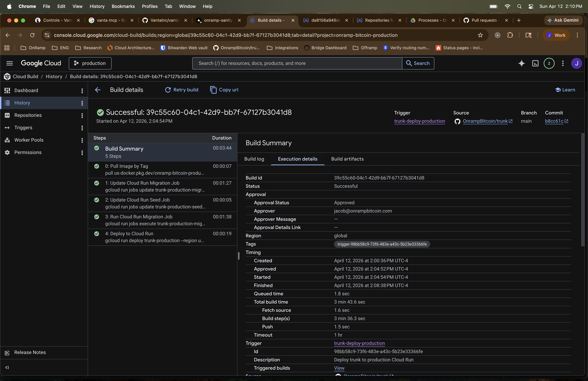Open notifications showing two pending items
The width and height of the screenshot is (588, 381).
pos(549,63)
